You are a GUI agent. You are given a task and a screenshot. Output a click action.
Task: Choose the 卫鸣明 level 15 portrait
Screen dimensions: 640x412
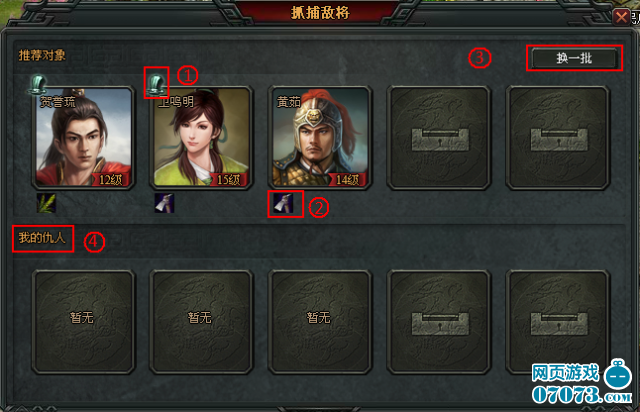click(x=202, y=138)
